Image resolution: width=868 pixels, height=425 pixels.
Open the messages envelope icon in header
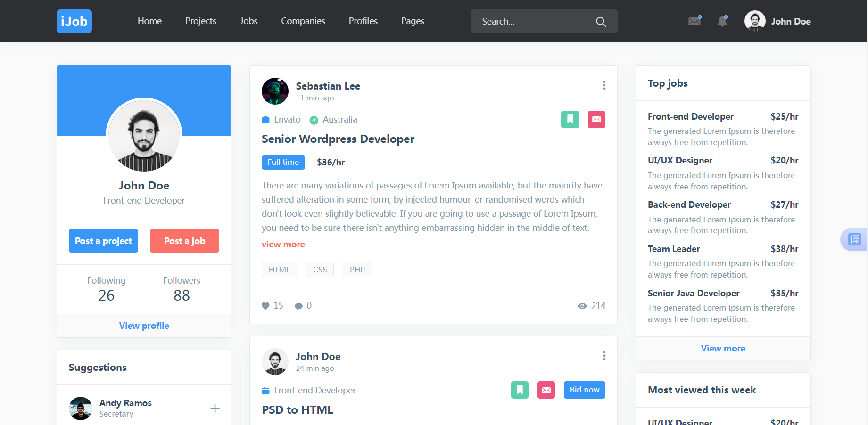[694, 21]
